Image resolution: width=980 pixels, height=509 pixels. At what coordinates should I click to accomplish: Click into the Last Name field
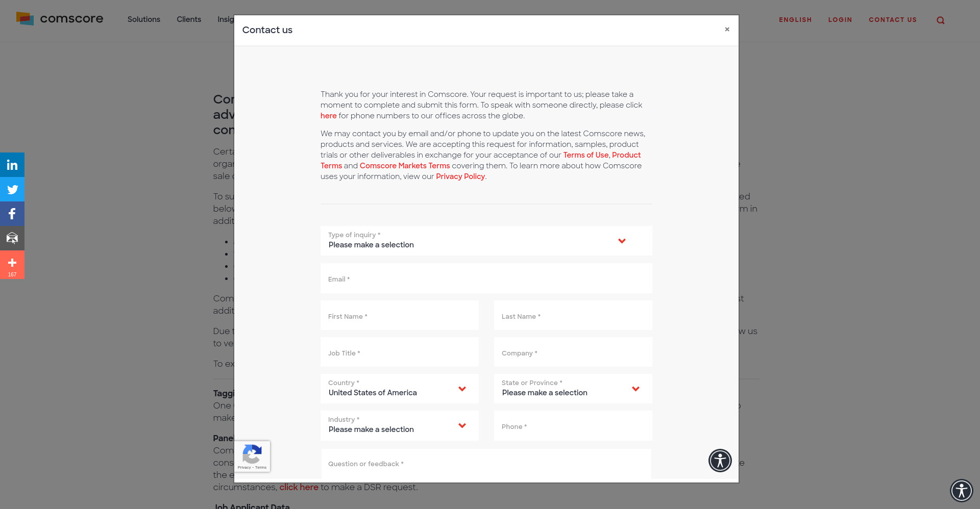(x=573, y=315)
